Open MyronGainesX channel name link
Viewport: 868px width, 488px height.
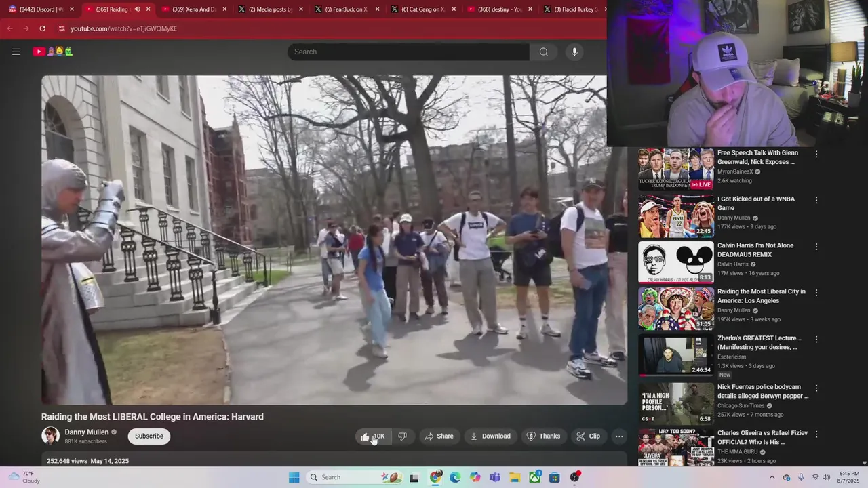735,171
